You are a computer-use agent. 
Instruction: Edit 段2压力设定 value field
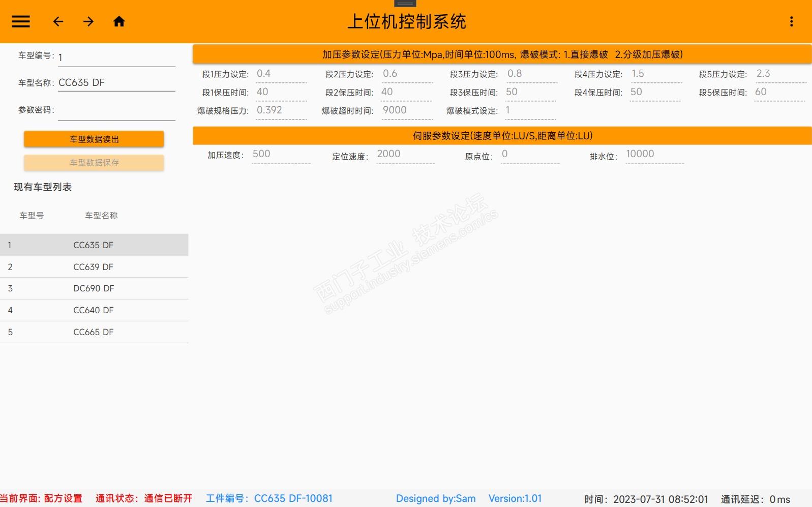point(407,74)
